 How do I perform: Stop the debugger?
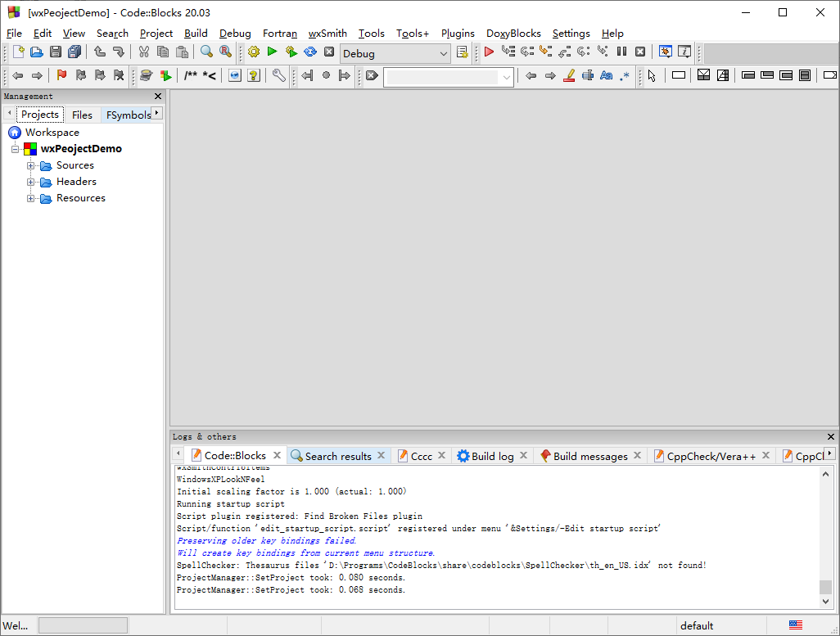point(640,52)
